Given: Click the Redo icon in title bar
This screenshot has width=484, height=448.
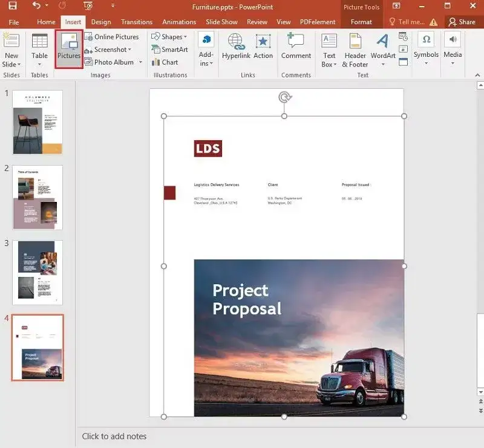Looking at the screenshot, I should (62, 5).
